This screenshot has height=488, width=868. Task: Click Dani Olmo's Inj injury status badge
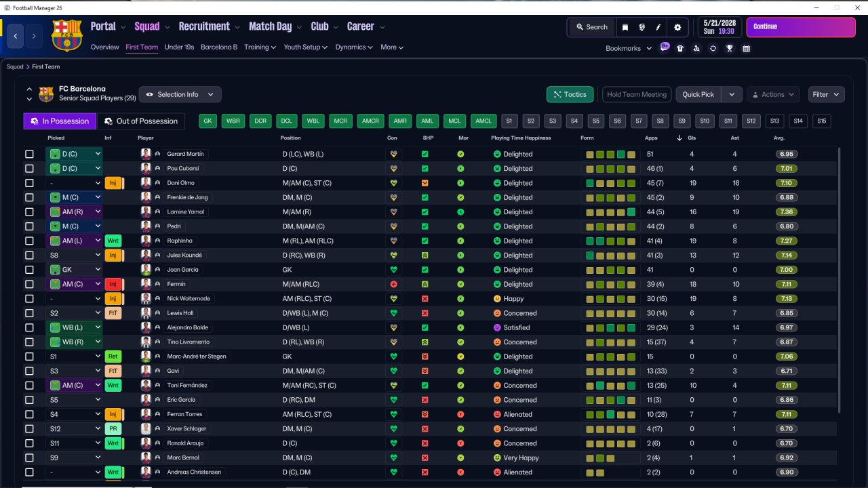(x=113, y=183)
